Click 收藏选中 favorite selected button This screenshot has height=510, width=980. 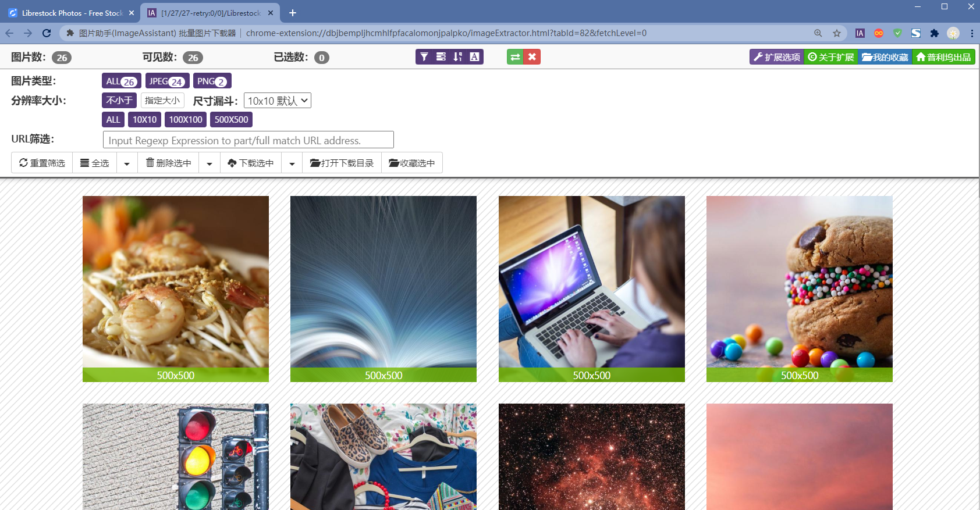(412, 163)
